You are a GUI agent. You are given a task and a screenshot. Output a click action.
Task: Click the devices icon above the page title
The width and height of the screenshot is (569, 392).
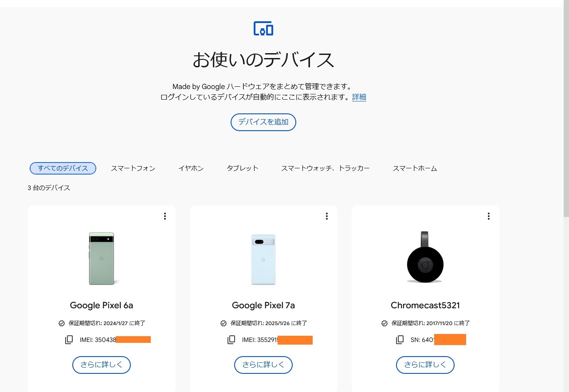pyautogui.click(x=263, y=28)
